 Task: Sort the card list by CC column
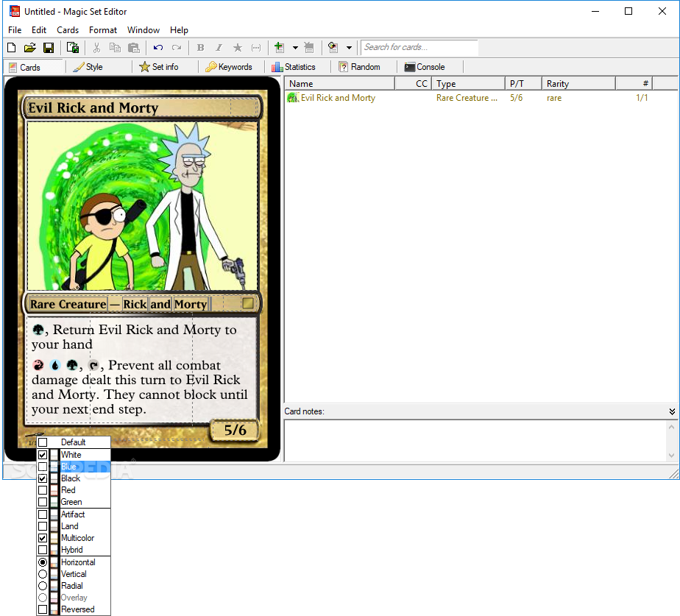pos(414,84)
